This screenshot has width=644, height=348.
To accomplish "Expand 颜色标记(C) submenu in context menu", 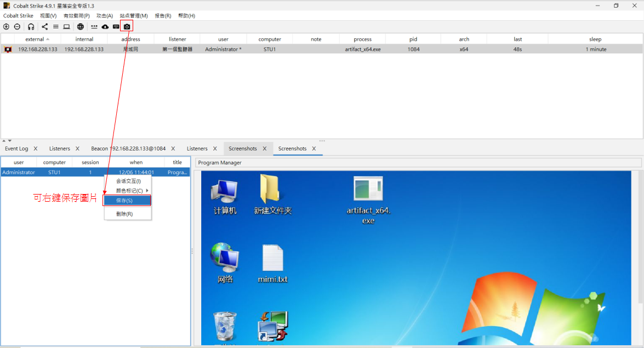I will [x=128, y=191].
